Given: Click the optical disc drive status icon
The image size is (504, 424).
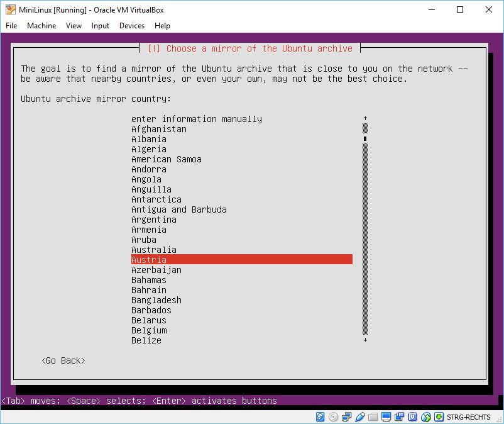Looking at the screenshot, I should pyautogui.click(x=334, y=417).
